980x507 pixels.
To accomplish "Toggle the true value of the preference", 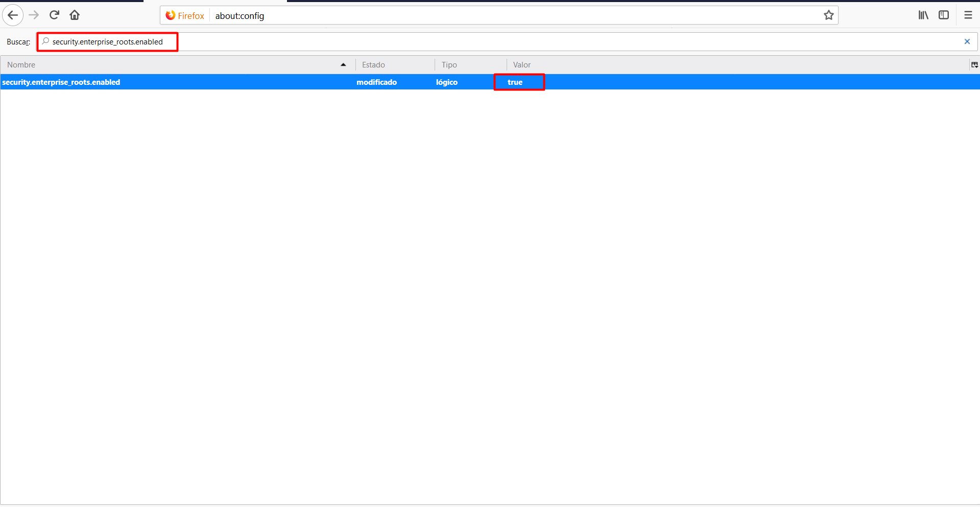I will click(515, 82).
